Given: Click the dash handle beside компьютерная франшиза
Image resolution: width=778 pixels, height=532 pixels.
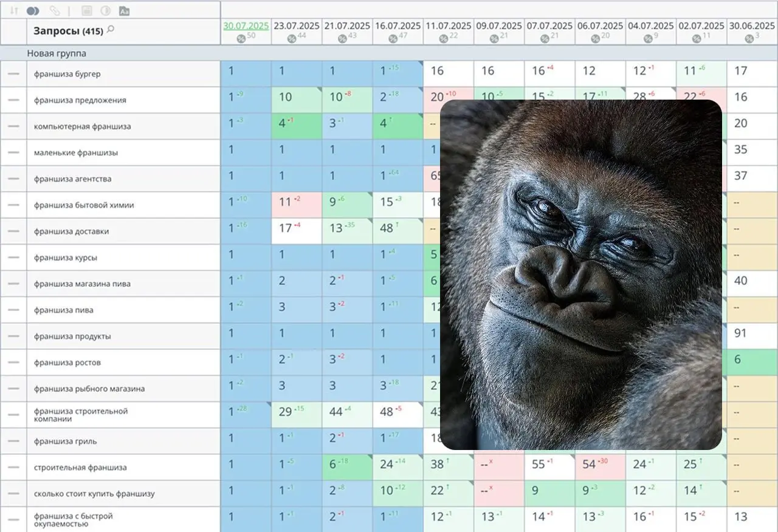Looking at the screenshot, I should [x=13, y=126].
